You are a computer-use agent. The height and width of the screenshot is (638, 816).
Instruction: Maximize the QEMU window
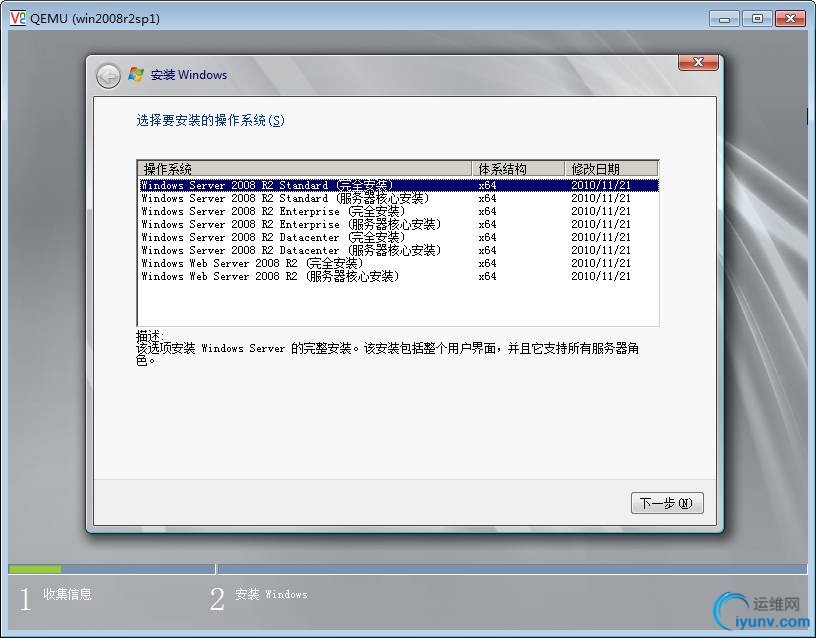pos(757,19)
